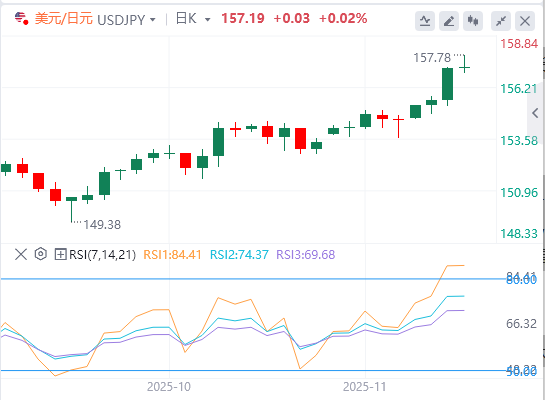
Task: Select the drawing pencil tool
Action: 449,21
